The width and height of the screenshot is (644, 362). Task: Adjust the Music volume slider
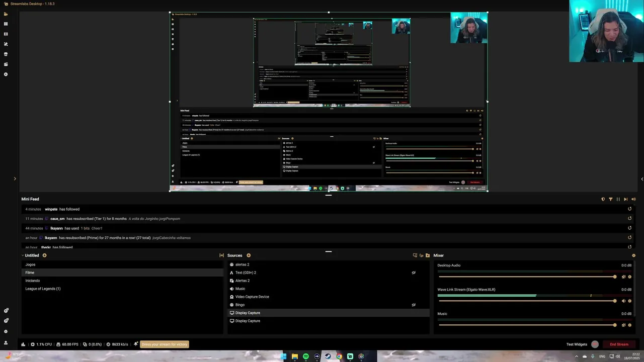[x=527, y=325]
